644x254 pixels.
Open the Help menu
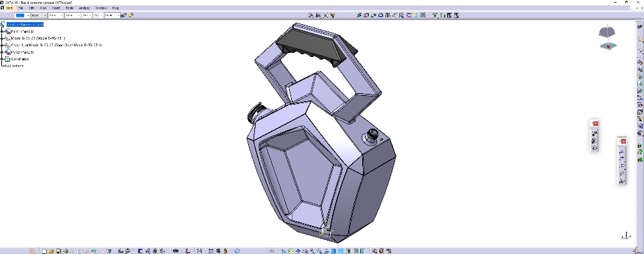[116, 8]
